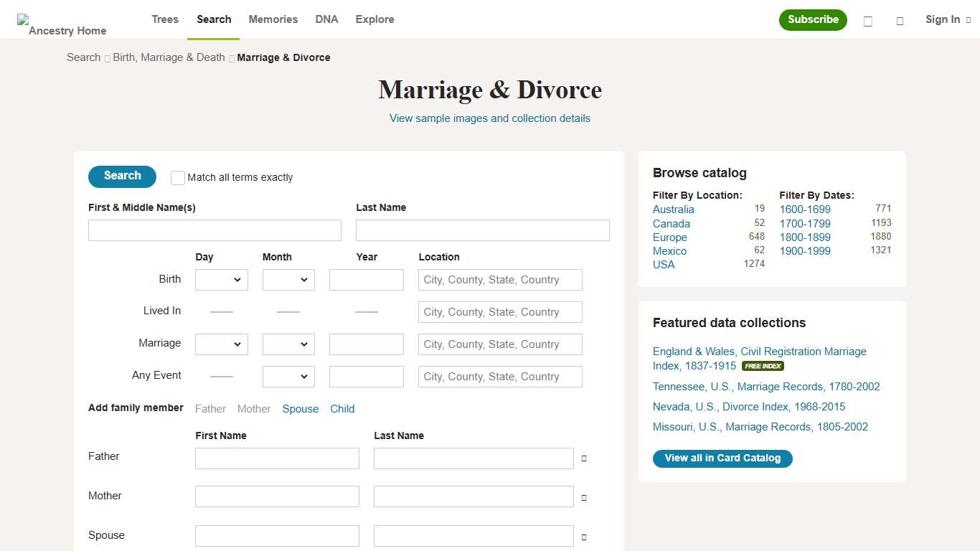
Task: Click the First & Middle Name(s) field
Action: pos(215,230)
